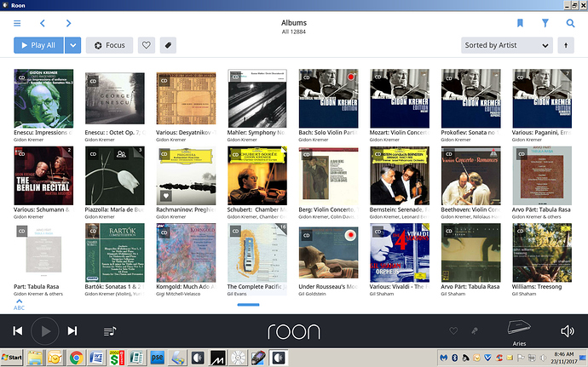
Task: Open album Berg: Violin Concerto
Action: point(328,175)
